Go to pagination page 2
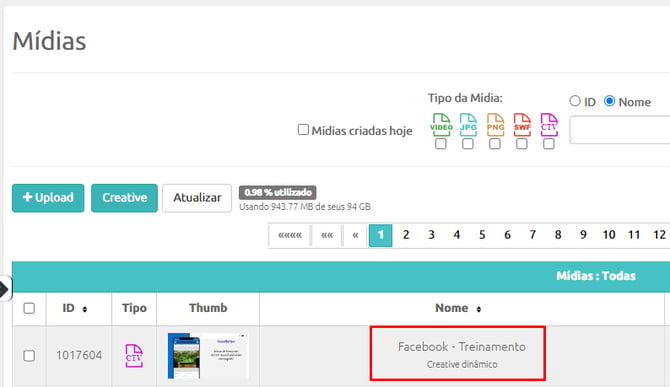This screenshot has width=670, height=387. coord(406,235)
